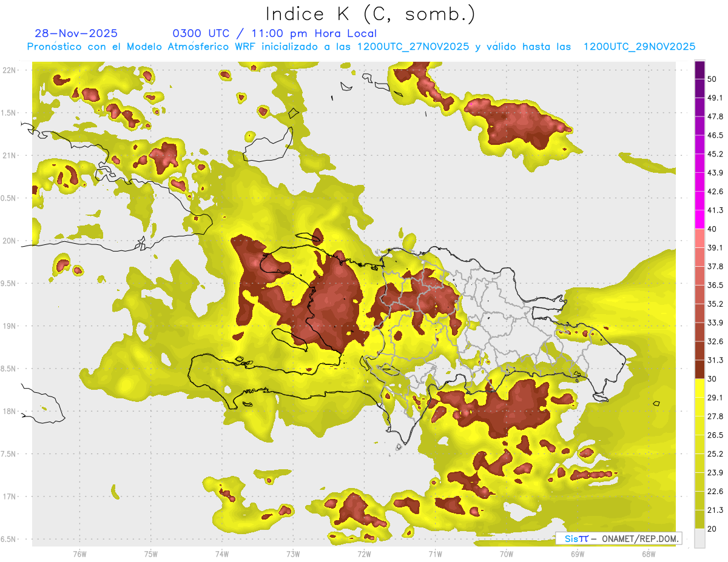728x562 pixels.
Task: Select the '46.5' colorbar value
Action: pyautogui.click(x=715, y=135)
